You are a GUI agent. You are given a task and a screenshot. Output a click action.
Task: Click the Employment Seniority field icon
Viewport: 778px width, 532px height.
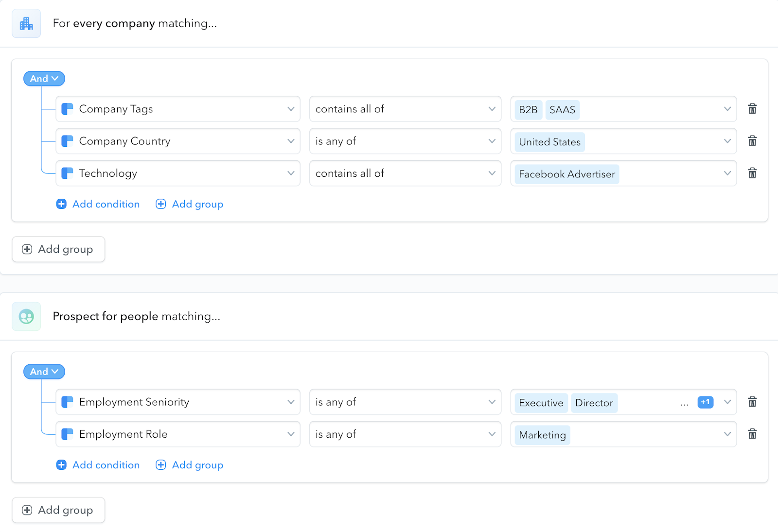point(67,402)
